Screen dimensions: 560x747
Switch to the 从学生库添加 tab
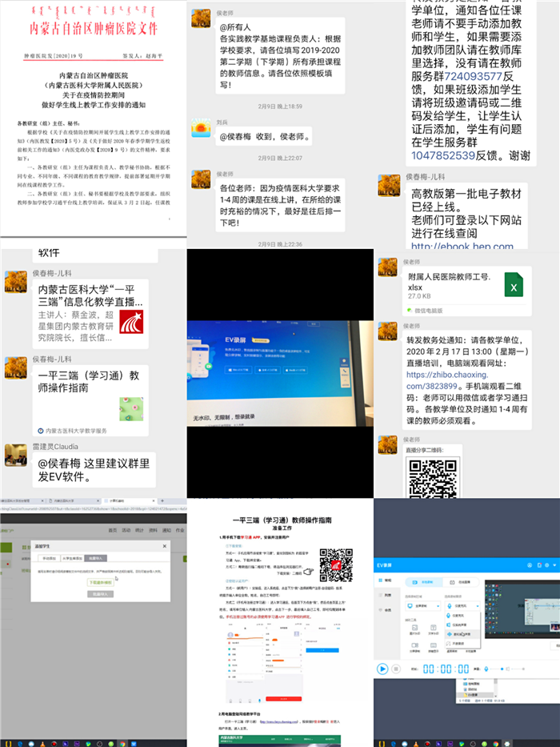[72, 558]
